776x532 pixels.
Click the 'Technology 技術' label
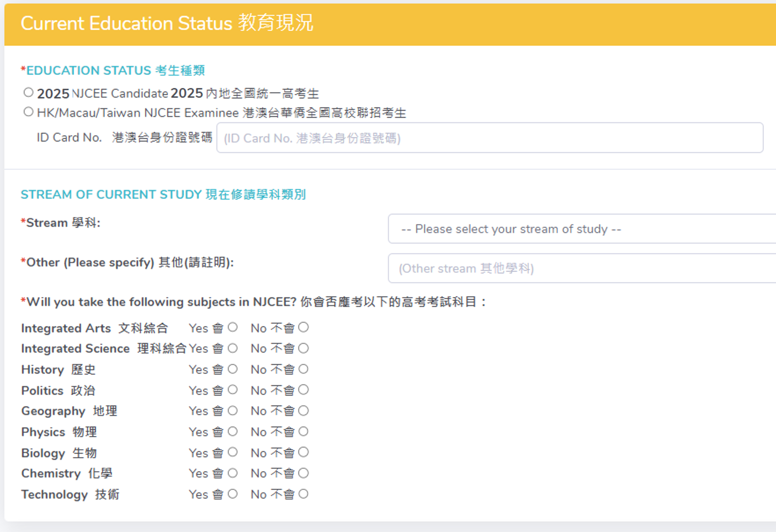pos(70,494)
